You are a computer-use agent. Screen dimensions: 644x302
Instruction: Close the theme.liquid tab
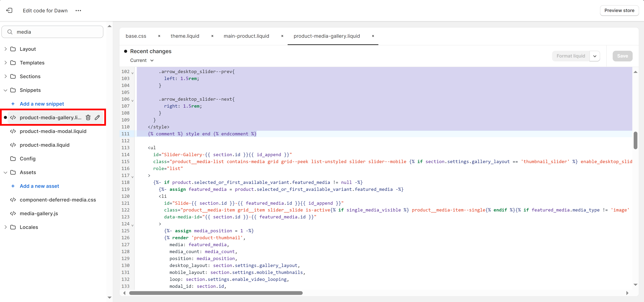212,36
